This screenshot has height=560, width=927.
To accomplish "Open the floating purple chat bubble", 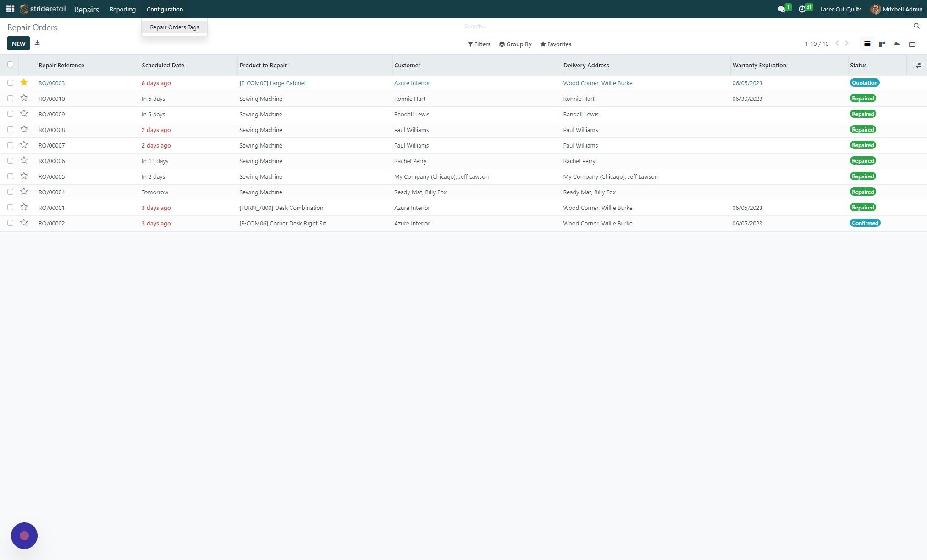I will tap(24, 536).
